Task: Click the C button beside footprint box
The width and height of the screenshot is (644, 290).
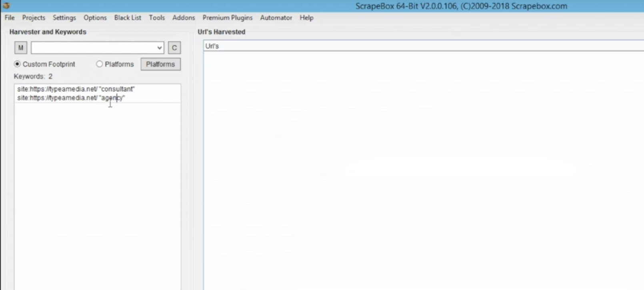Action: pos(174,48)
